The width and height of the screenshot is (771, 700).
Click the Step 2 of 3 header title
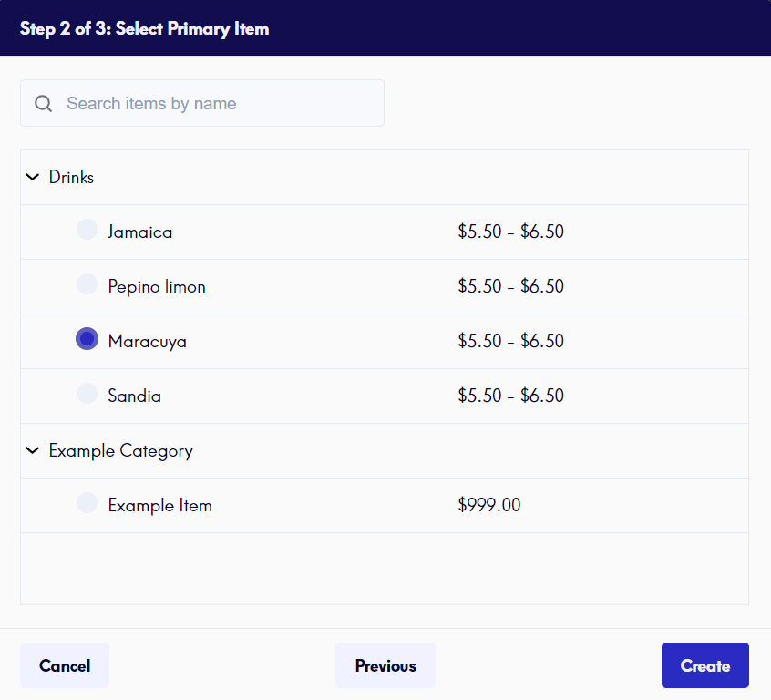click(x=145, y=29)
